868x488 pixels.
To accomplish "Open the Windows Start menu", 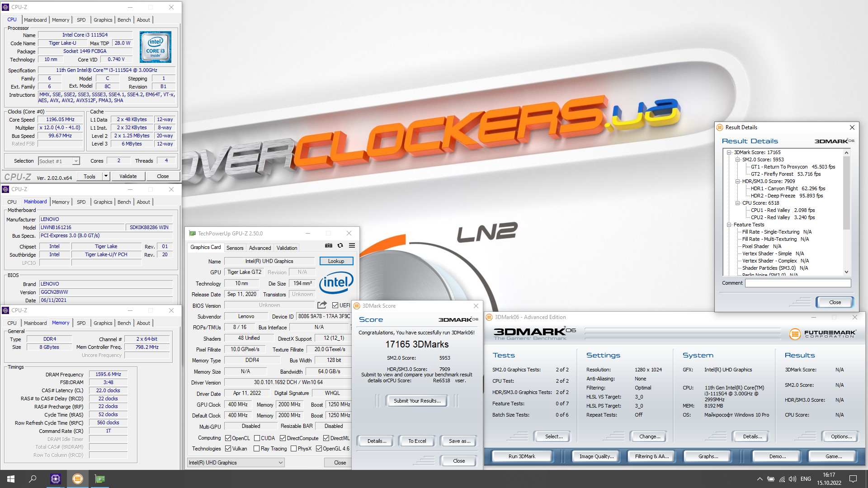I will coord(11,479).
